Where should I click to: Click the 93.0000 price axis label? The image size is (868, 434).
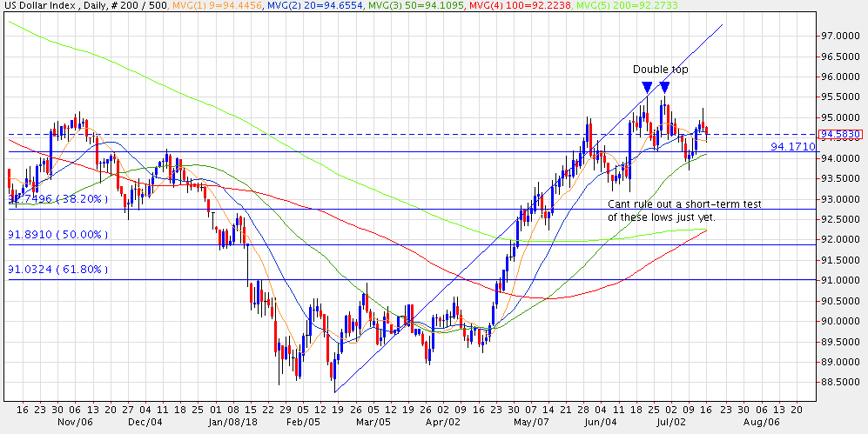(x=840, y=199)
